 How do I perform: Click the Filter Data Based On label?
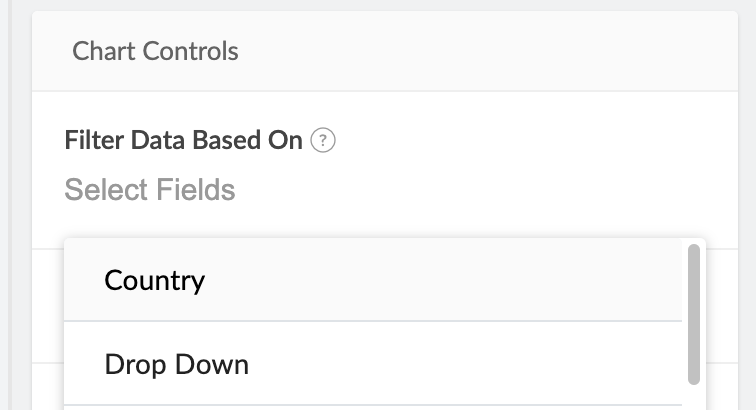183,141
